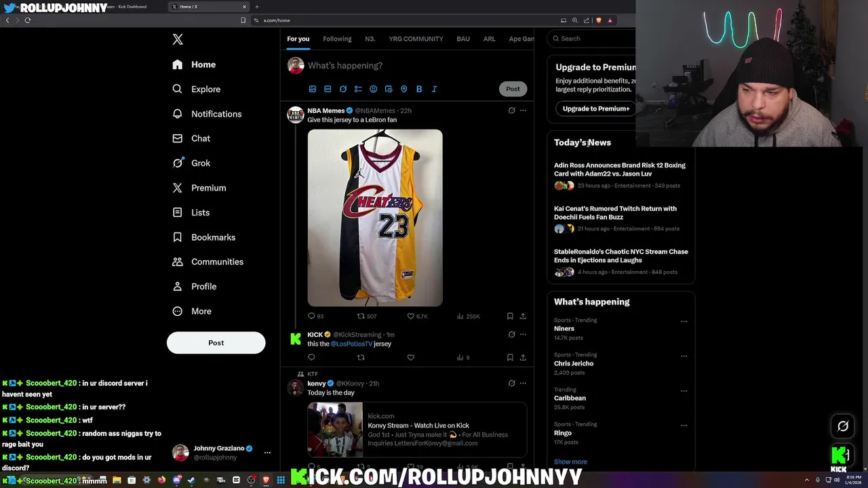Viewport: 868px width, 488px height.
Task: Open options for the Ringo trend
Action: [684, 426]
